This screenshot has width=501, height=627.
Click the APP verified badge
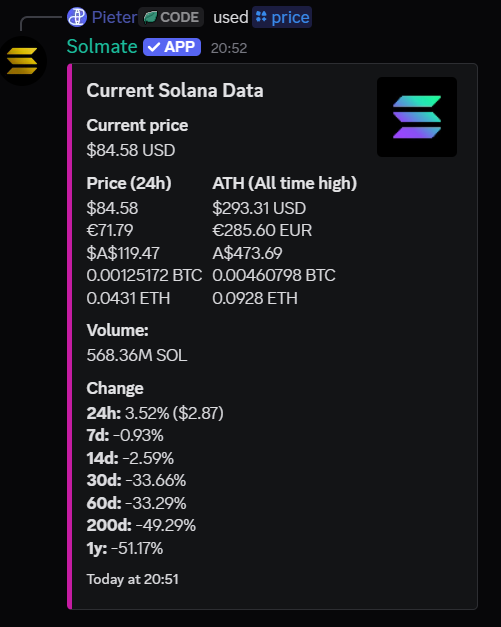pos(172,47)
